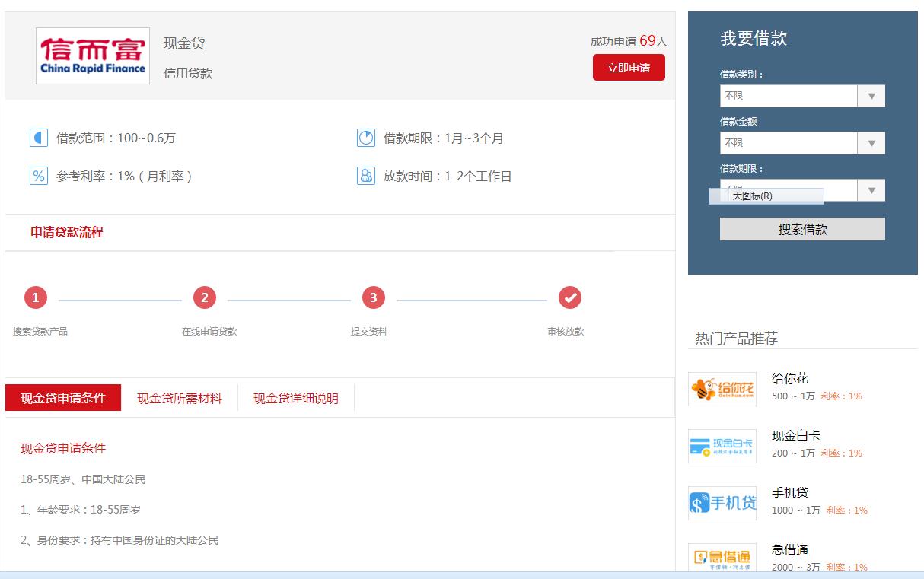Click the text 放款时间：1-2个工作日

tap(448, 176)
